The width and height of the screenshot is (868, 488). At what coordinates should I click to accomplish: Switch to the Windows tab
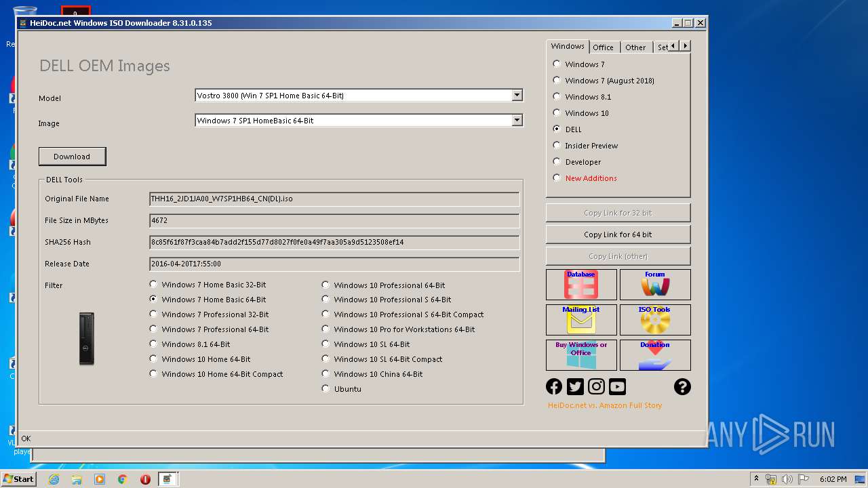[568, 46]
